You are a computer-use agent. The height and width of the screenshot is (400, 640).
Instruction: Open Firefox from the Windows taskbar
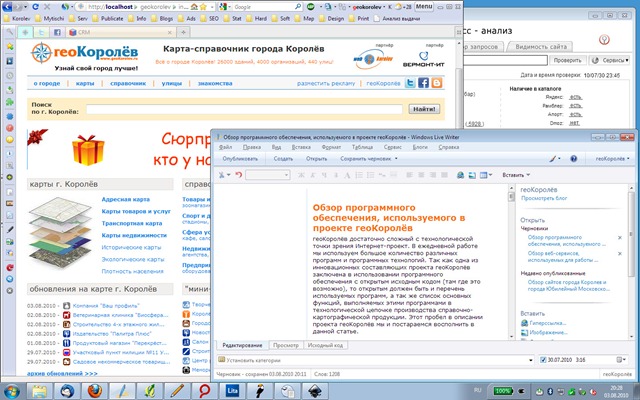point(95,391)
